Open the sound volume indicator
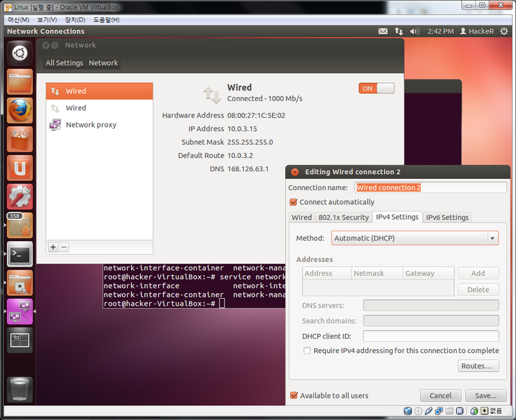 tap(415, 31)
